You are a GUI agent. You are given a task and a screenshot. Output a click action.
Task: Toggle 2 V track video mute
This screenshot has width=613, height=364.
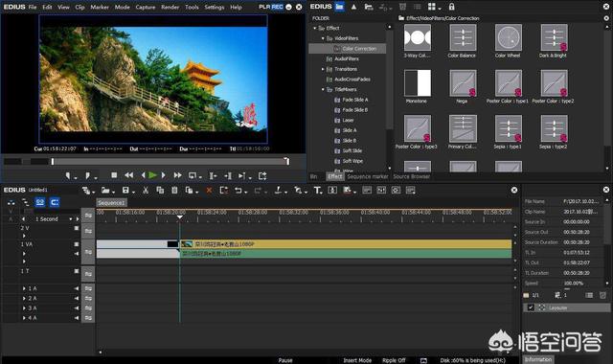[x=77, y=228]
